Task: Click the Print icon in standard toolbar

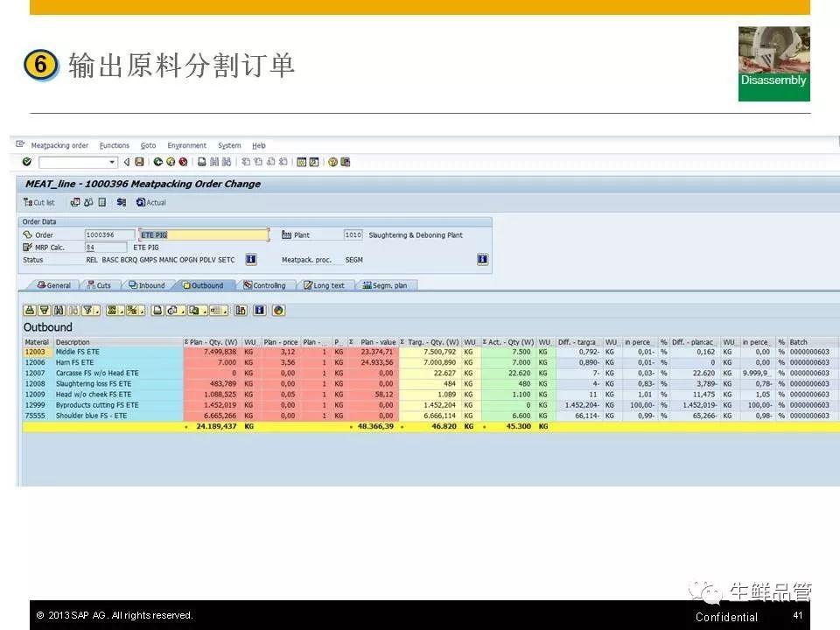Action: 202,162
